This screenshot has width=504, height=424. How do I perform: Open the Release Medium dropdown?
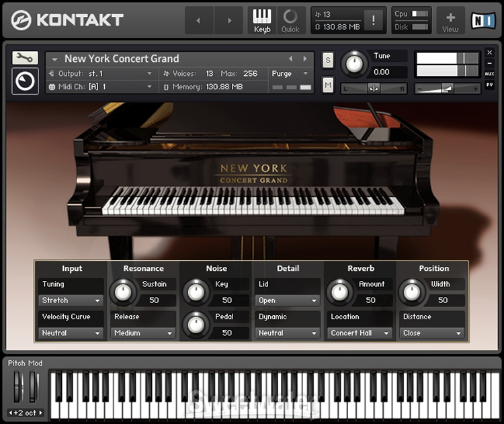143,333
